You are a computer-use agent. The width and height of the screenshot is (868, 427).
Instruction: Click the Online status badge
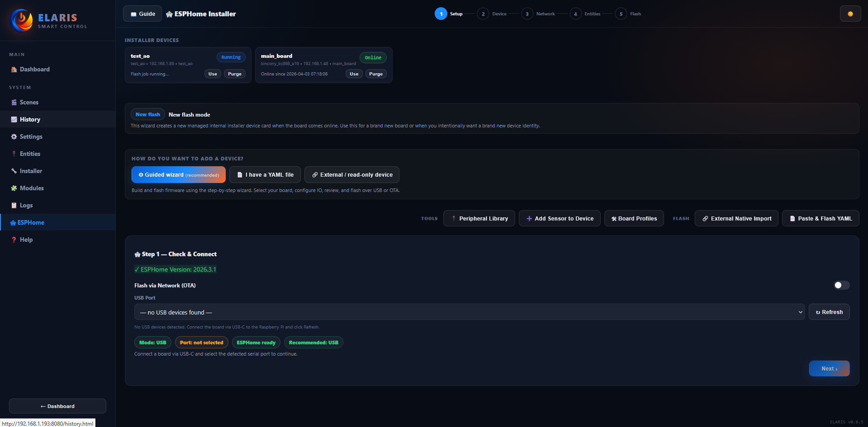click(x=373, y=57)
